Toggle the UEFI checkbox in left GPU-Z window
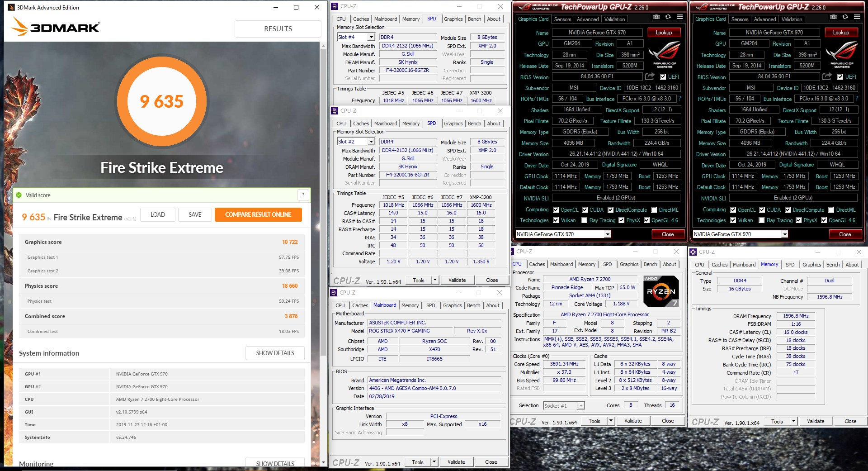The image size is (868, 471). click(663, 77)
